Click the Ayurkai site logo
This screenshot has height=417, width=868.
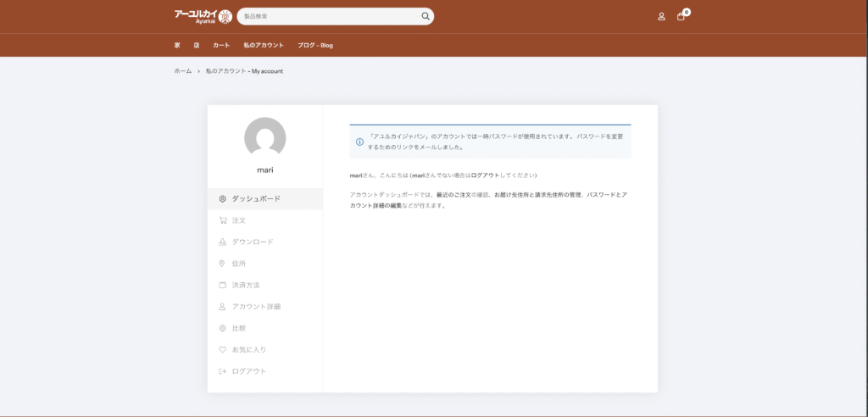[203, 16]
